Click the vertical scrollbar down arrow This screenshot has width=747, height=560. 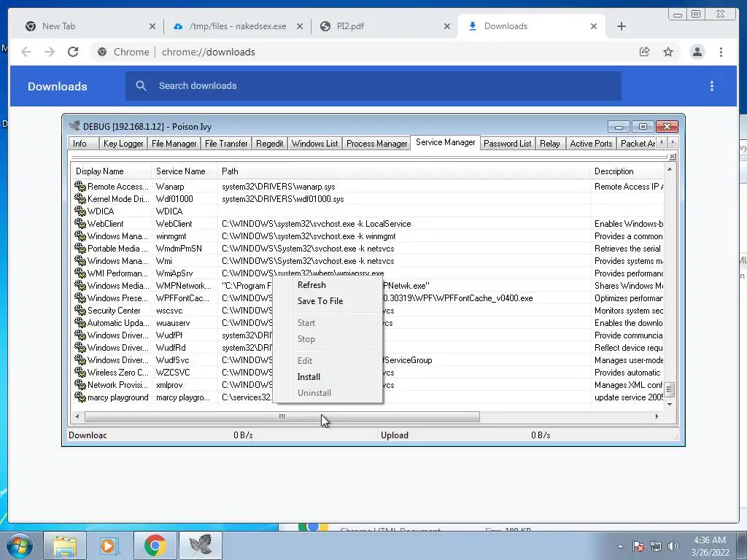click(670, 405)
